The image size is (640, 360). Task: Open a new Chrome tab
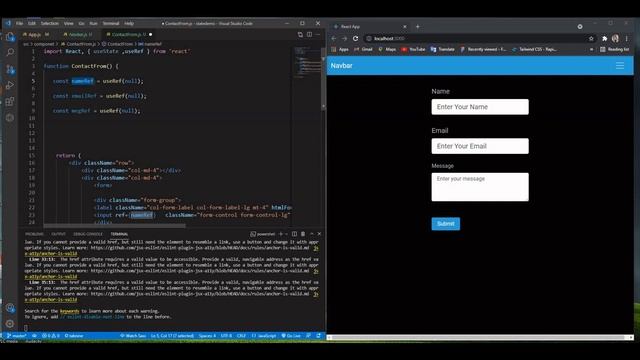point(418,27)
